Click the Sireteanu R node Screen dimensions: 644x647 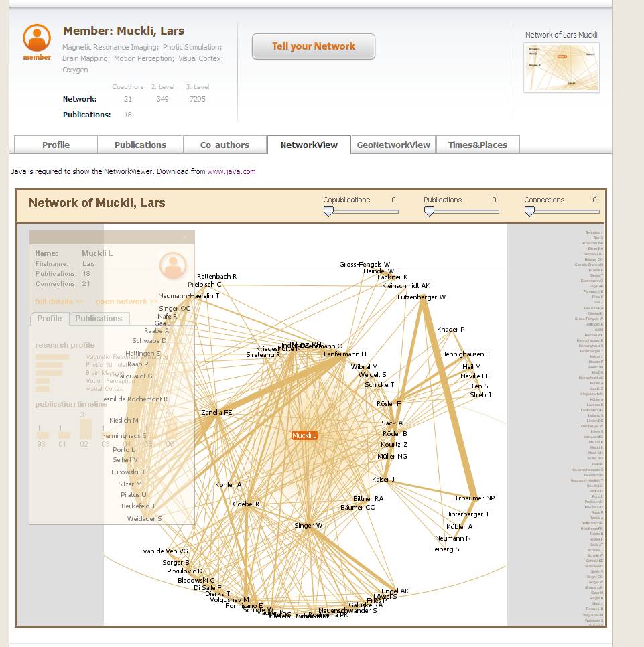[x=263, y=355]
